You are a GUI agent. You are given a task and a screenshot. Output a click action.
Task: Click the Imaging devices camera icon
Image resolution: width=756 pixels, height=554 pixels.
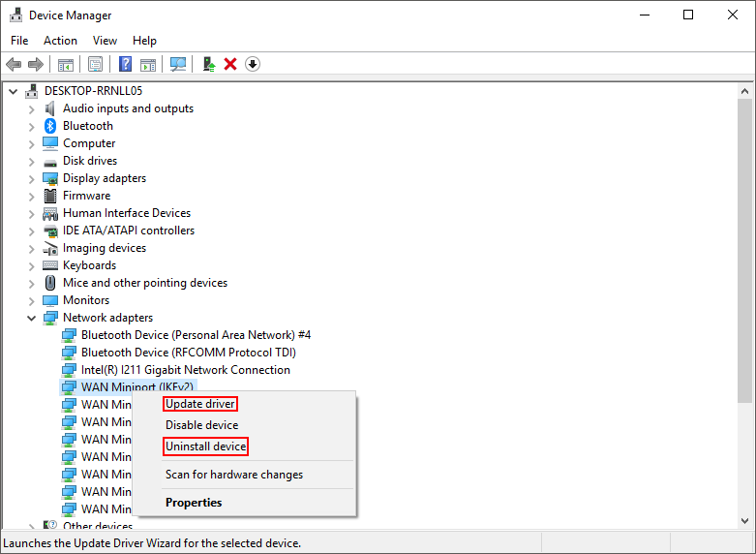click(50, 249)
